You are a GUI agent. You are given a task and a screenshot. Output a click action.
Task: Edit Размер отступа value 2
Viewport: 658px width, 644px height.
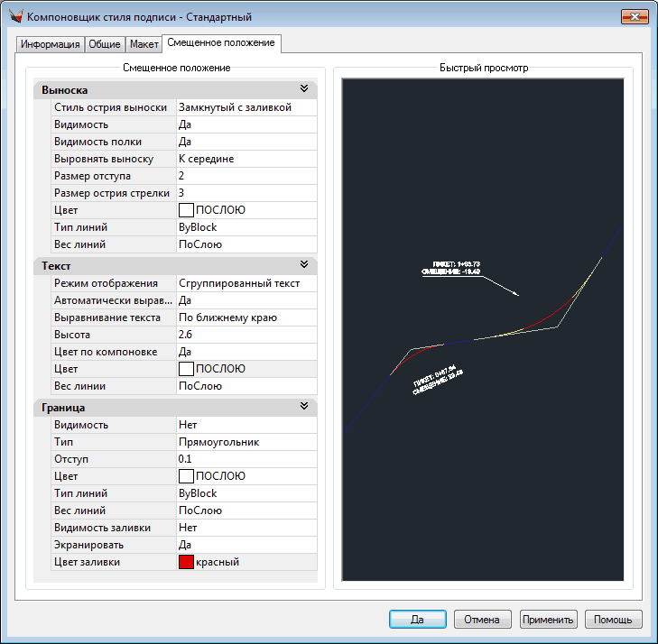pyautogui.click(x=246, y=176)
